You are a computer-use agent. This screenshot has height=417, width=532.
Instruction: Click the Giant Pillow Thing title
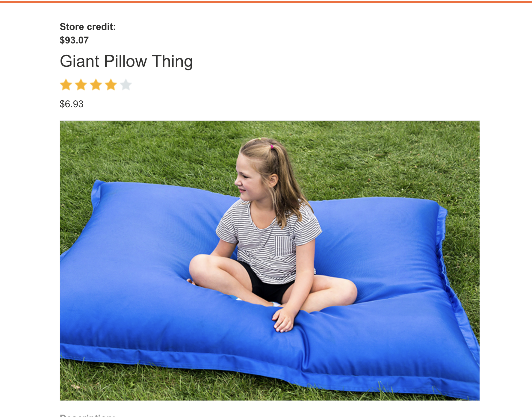pos(126,61)
